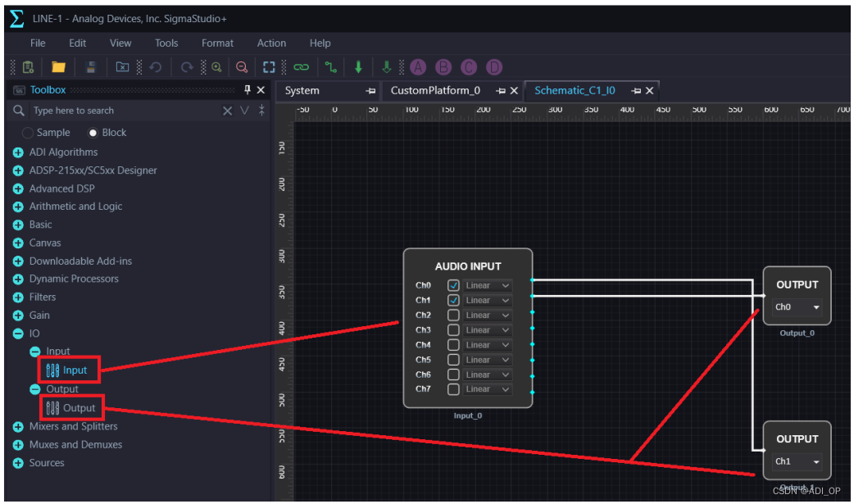Close the Toolbox panel
The height and width of the screenshot is (504, 854).
coord(261,90)
